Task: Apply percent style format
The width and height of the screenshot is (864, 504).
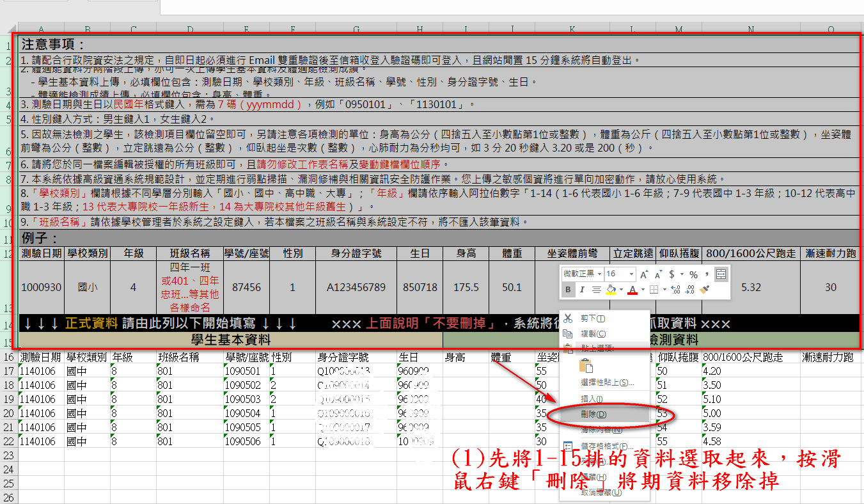Action: point(693,274)
